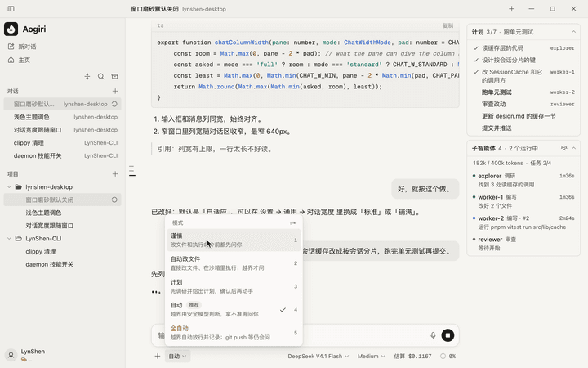Screen dimensions: 588x368
Task: Open the DeepSeek V4.1 Flash model dropdown
Action: pyautogui.click(x=318, y=356)
